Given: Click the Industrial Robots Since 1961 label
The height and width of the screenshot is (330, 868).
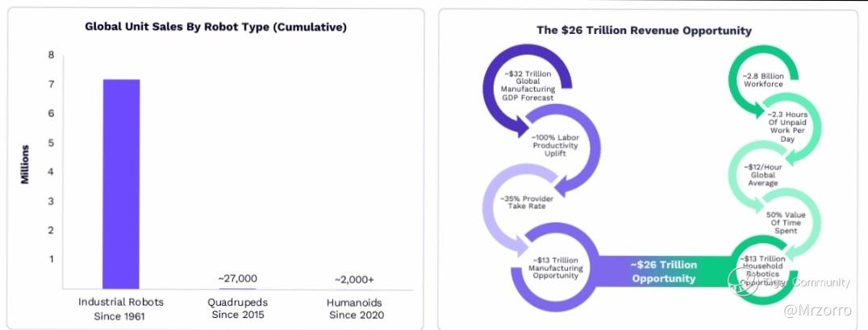Looking at the screenshot, I should (x=121, y=308).
